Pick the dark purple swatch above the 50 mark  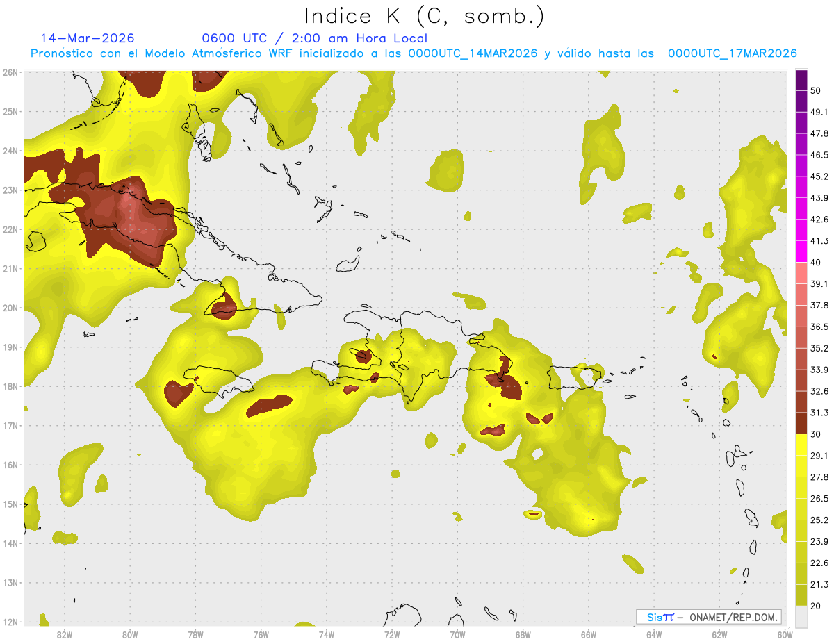click(801, 80)
